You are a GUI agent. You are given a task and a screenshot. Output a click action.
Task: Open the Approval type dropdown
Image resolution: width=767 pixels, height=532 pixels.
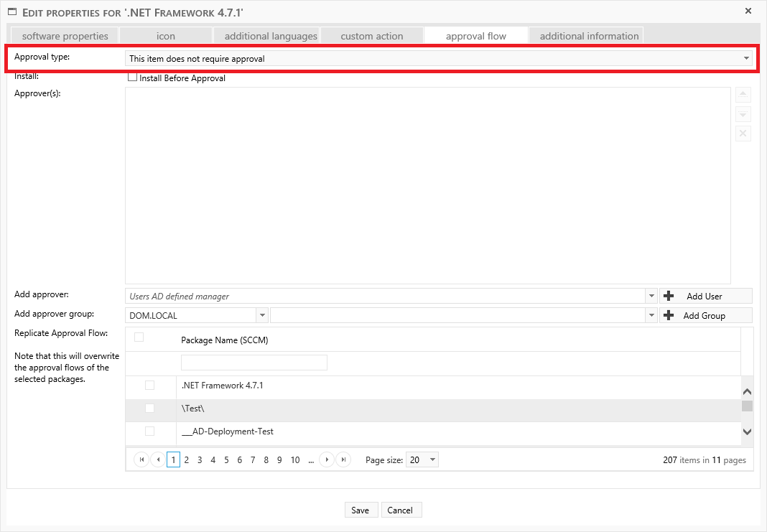coord(746,58)
